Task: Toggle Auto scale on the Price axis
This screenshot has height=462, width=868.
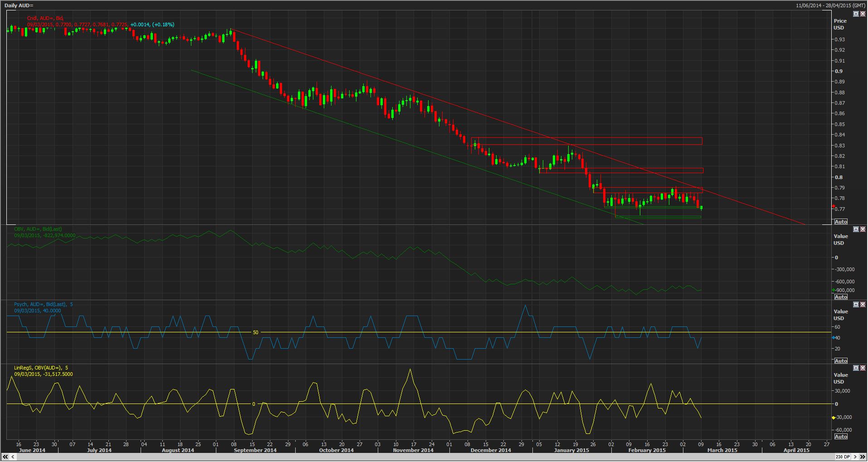Action: [x=841, y=222]
